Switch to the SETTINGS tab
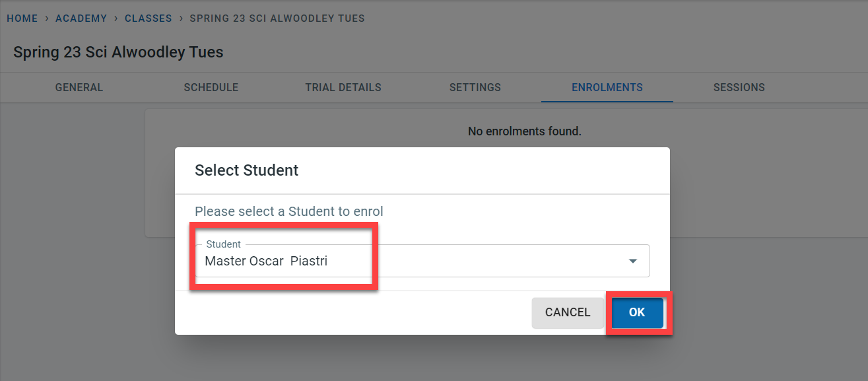 [x=475, y=87]
